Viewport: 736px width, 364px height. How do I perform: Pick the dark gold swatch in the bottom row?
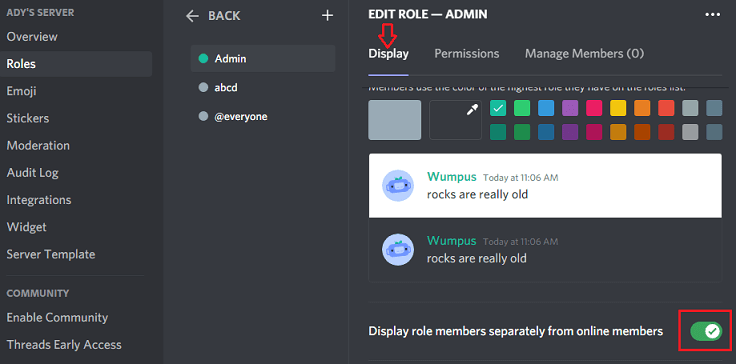[618, 132]
